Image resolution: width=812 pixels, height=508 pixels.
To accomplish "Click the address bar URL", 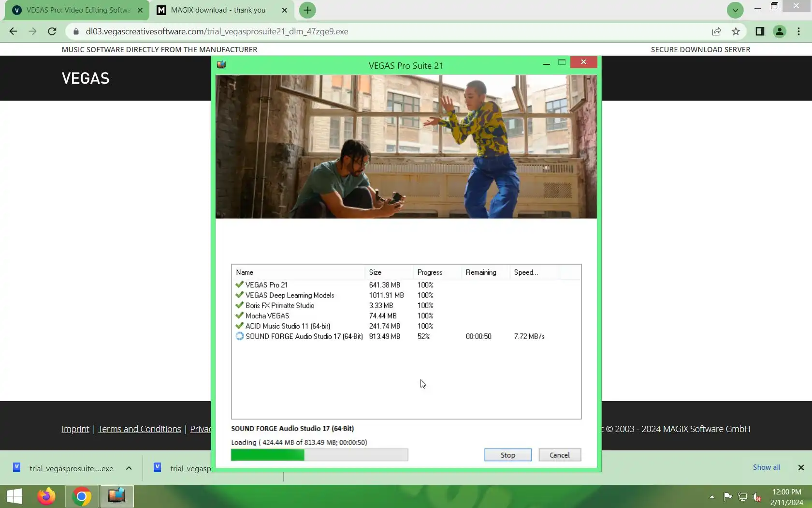I will coord(217,31).
